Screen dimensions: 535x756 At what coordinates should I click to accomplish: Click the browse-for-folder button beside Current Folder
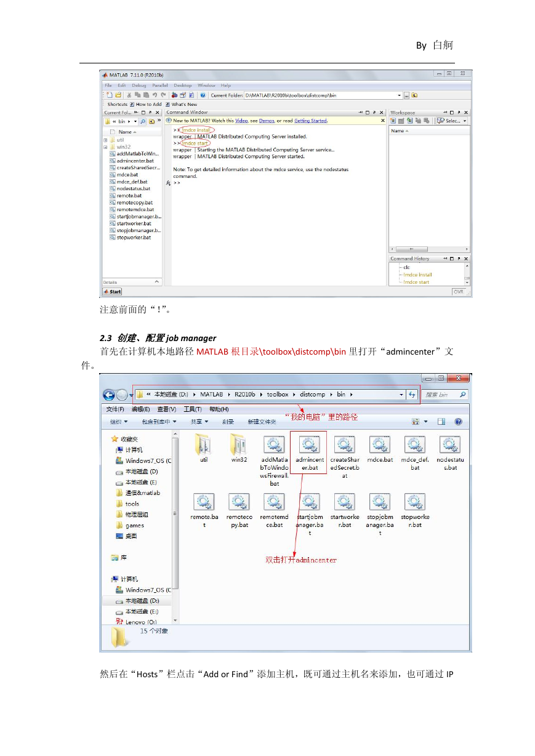(406, 95)
